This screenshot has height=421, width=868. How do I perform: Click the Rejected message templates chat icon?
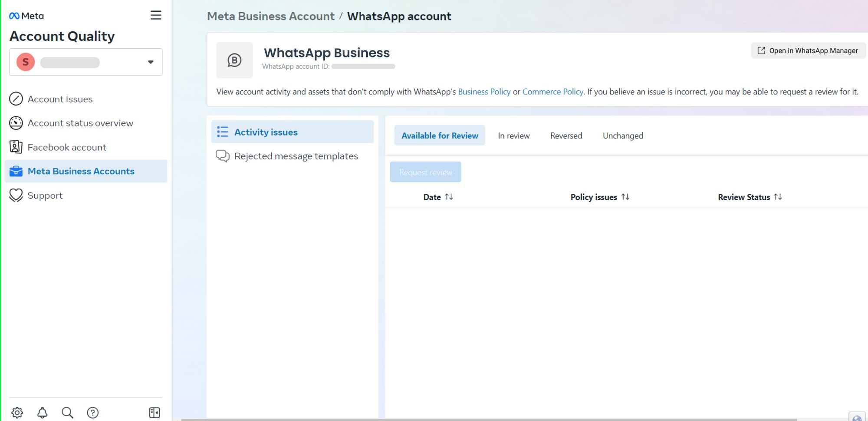(x=223, y=156)
